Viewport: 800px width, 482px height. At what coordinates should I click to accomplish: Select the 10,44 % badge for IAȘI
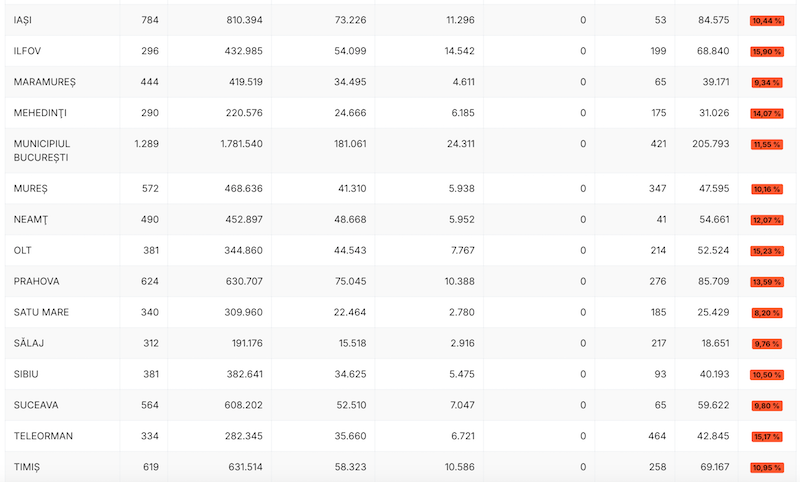(x=767, y=21)
